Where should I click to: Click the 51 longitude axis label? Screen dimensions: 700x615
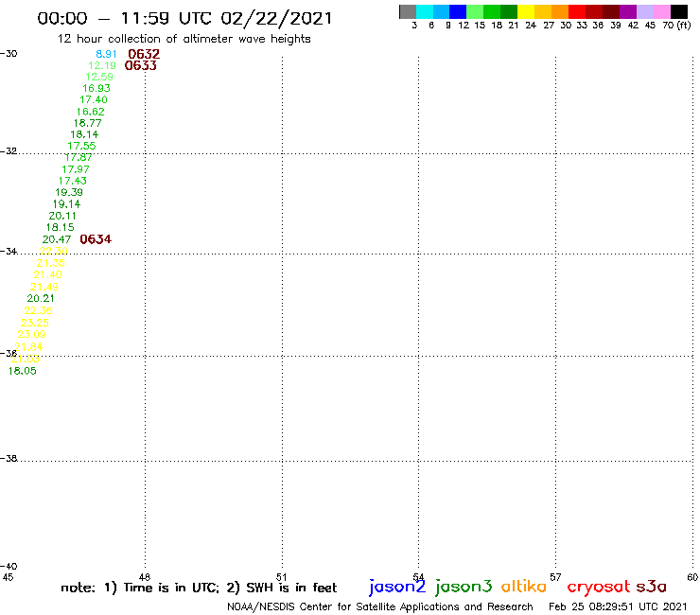(282, 577)
